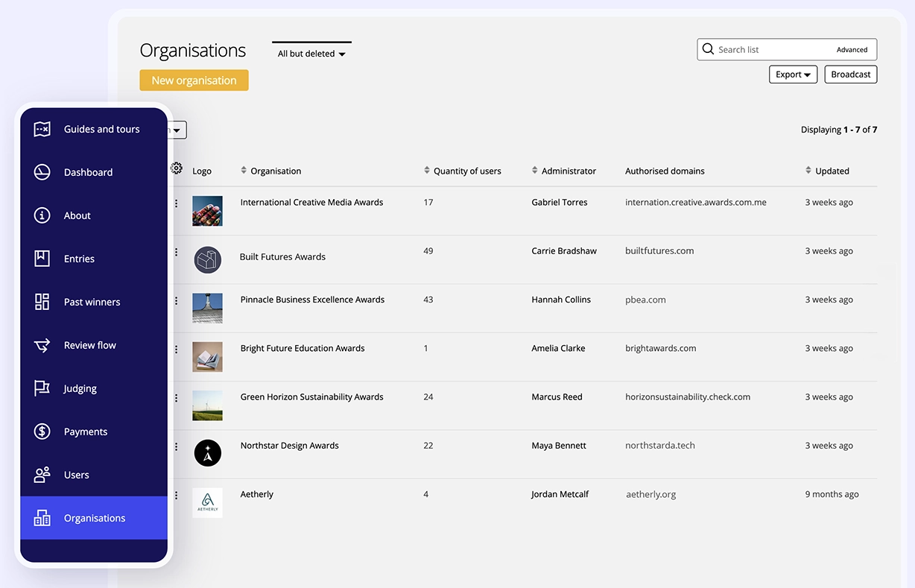This screenshot has width=915, height=588.
Task: Click administrator Gabriel Torres
Action: (x=560, y=202)
